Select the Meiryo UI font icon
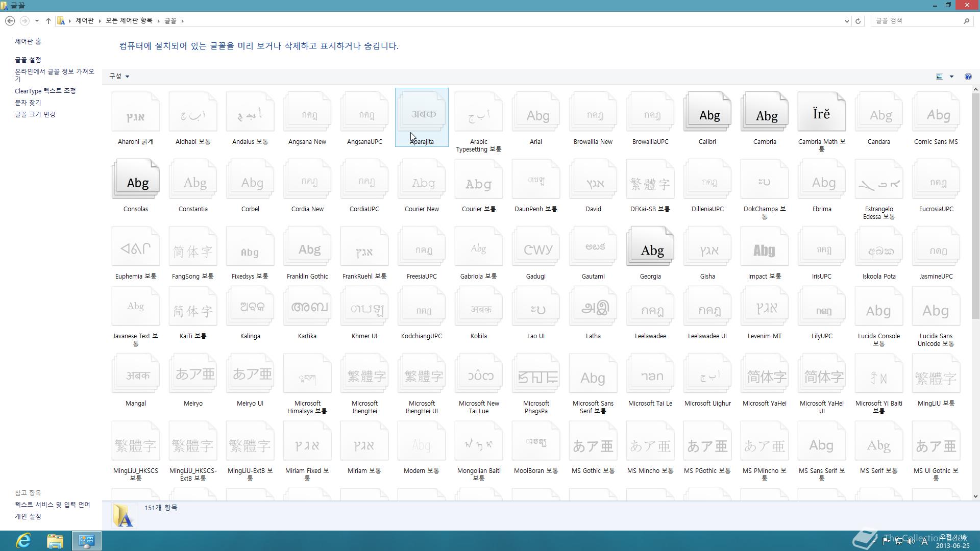Viewport: 980px width, 551px height. point(250,373)
